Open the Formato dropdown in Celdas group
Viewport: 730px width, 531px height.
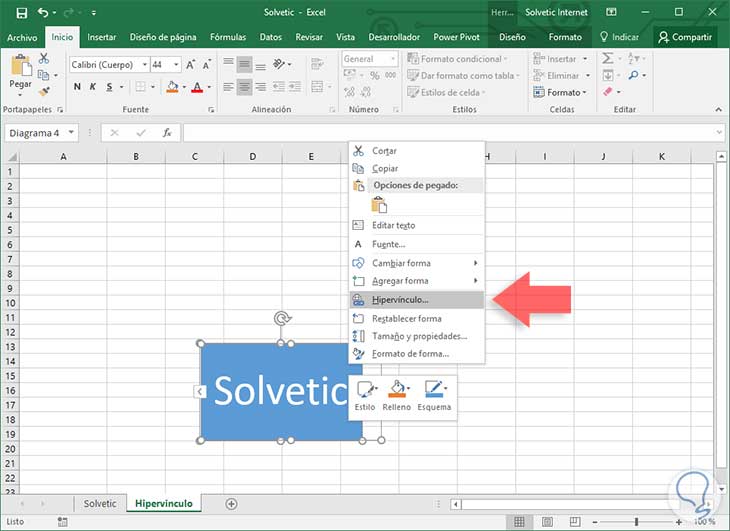[x=560, y=92]
